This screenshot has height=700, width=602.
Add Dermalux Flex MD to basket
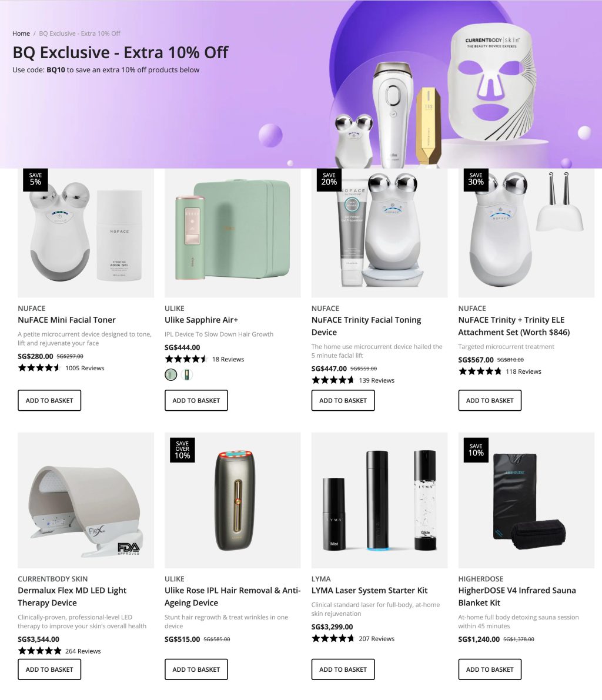49,669
